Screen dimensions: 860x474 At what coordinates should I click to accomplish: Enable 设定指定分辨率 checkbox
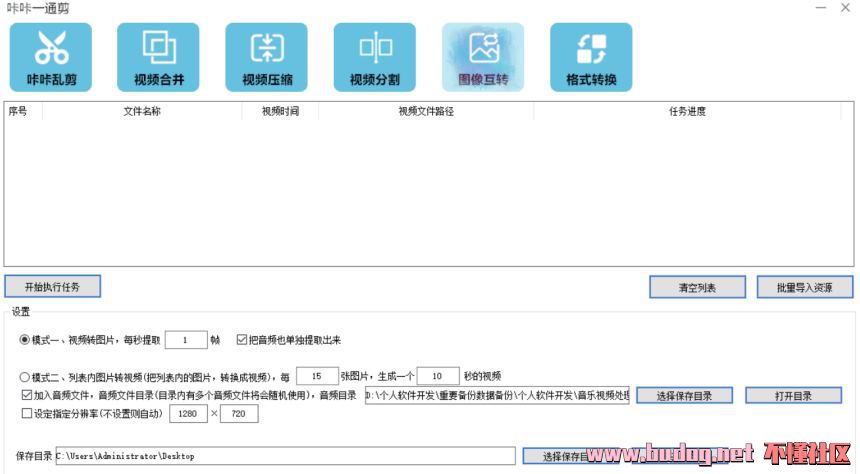pos(27,413)
